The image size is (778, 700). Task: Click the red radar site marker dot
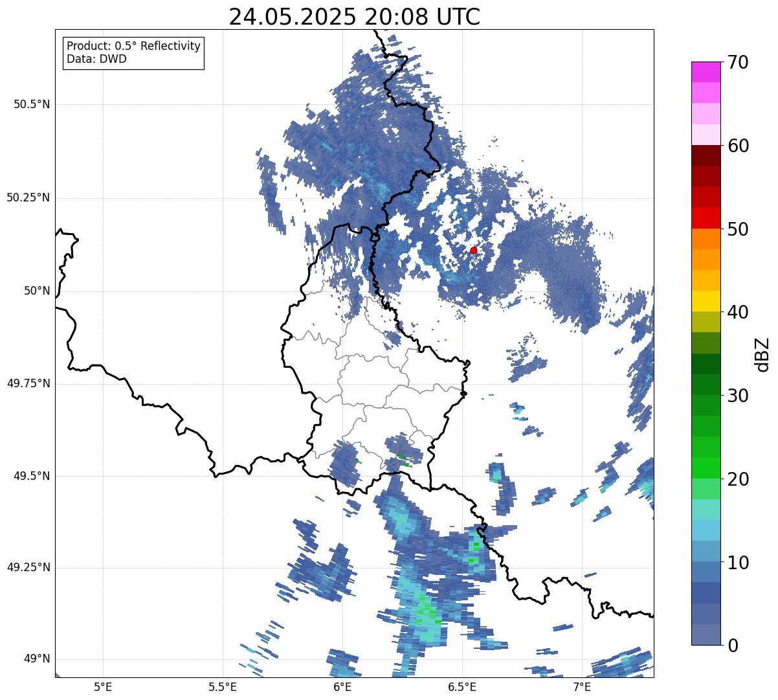[474, 250]
